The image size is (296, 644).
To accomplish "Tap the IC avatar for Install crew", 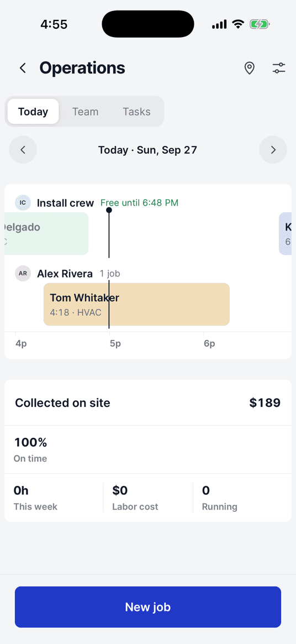I will point(23,202).
